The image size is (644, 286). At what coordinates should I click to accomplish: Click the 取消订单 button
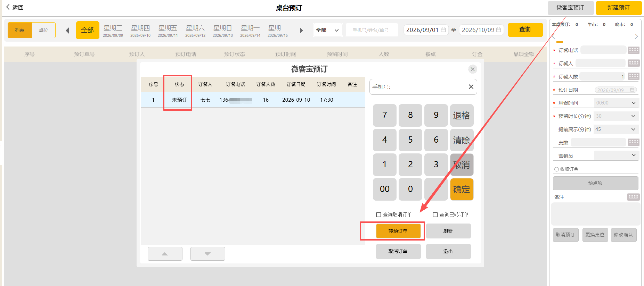coord(398,251)
